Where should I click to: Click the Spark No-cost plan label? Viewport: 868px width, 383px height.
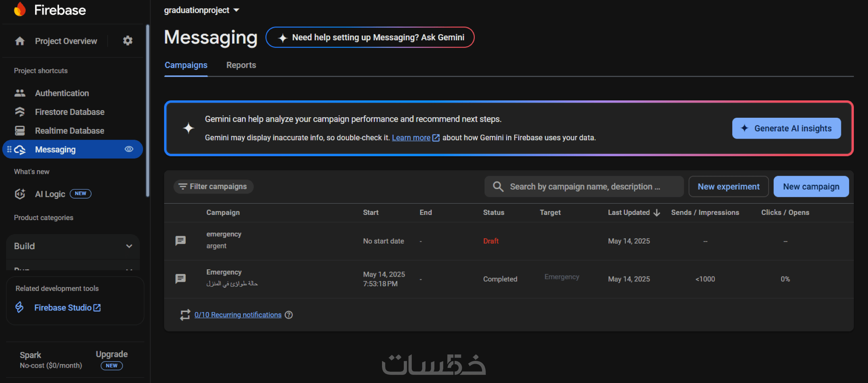coord(51,360)
